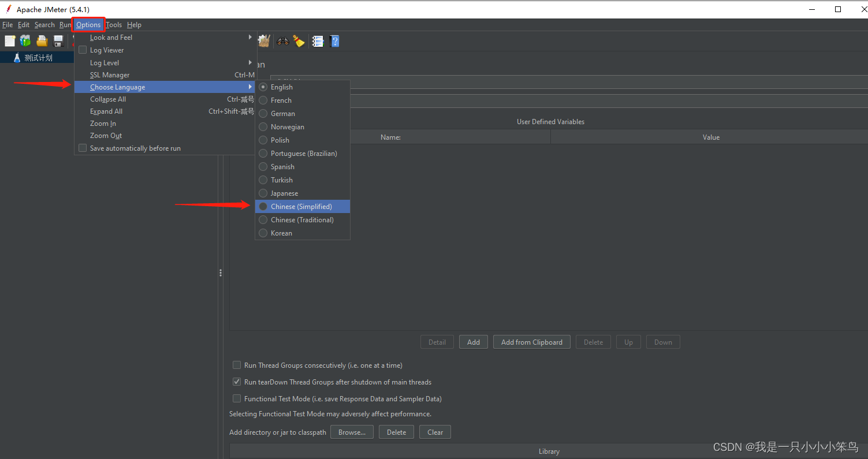Click the Add from Clipboard button

point(532,342)
